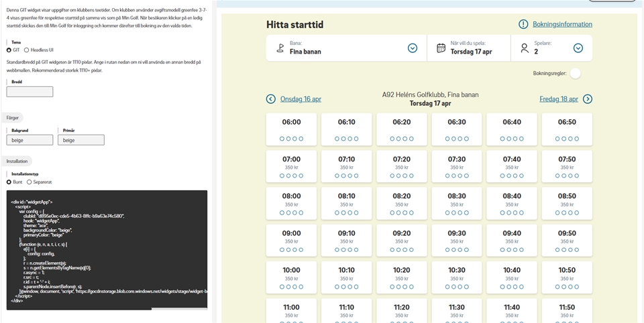This screenshot has width=644, height=323.
Task: Go to Fredag 18 apr link
Action: 559,99
